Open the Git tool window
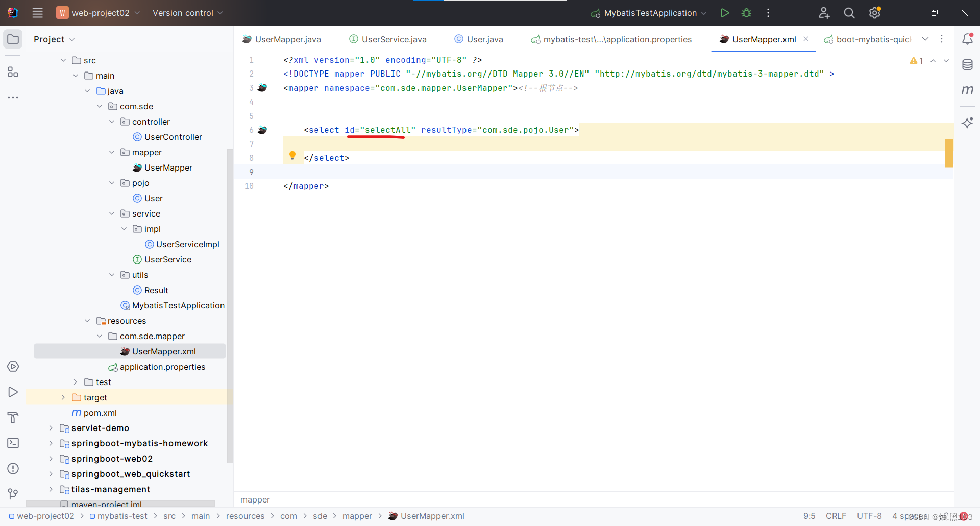 pos(13,494)
